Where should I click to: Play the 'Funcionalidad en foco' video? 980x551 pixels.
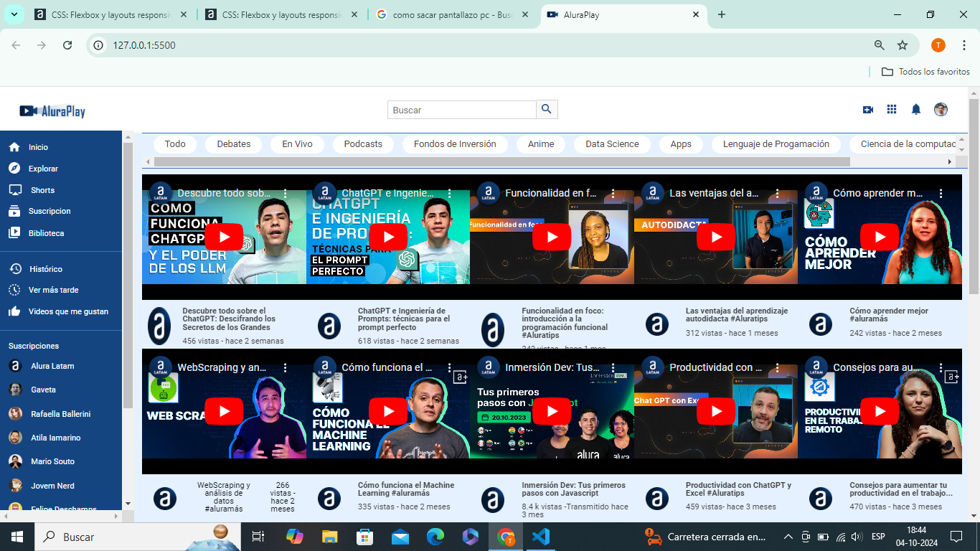point(552,237)
